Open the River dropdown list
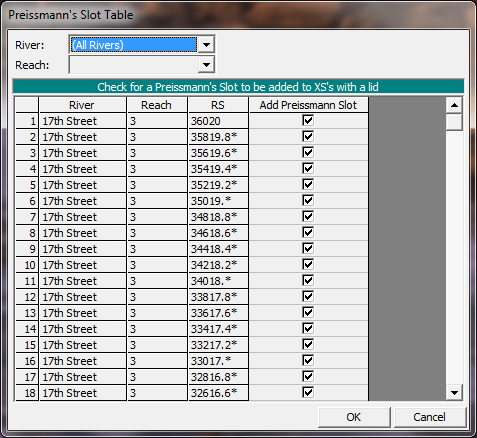The width and height of the screenshot is (477, 438). tap(206, 45)
